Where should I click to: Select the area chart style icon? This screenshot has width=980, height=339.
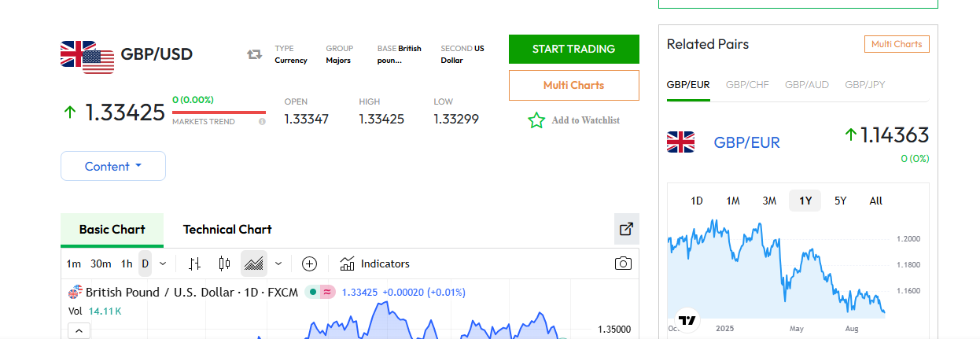(253, 263)
